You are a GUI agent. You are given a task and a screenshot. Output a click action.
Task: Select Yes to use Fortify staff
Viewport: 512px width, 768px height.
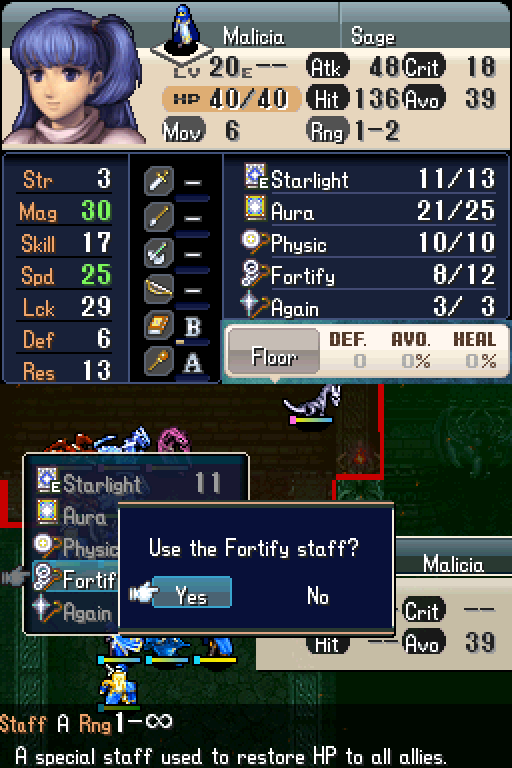click(x=192, y=593)
